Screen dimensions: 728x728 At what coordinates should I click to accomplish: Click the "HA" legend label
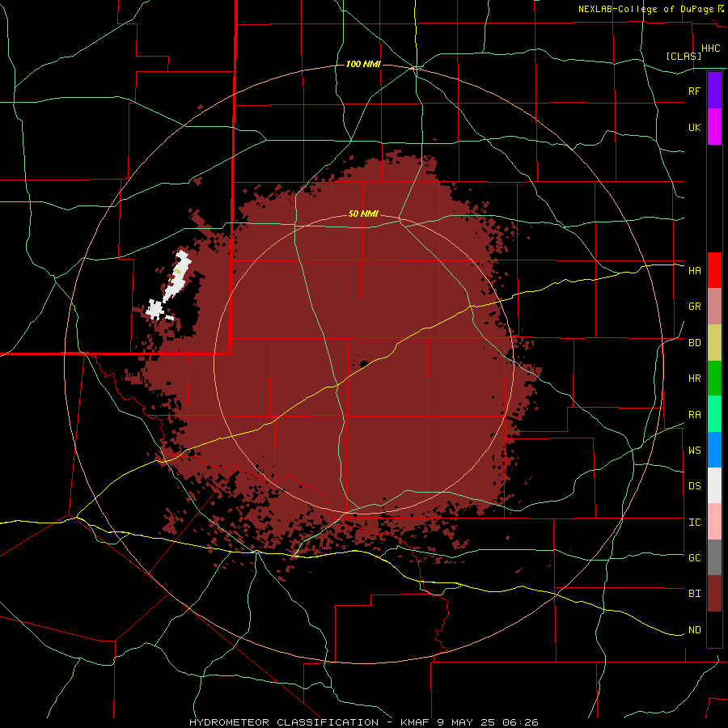tap(694, 271)
